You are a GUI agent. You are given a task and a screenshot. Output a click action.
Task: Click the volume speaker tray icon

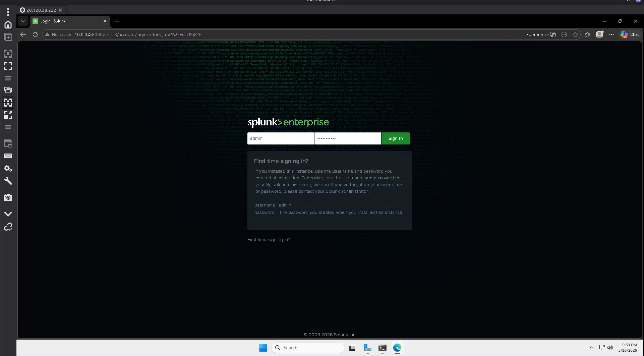(610, 348)
